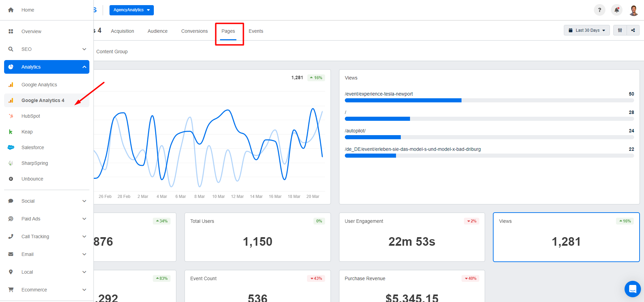Screen dimensions: 644x302
Task: Switch to the Events tab
Action: coord(255,31)
